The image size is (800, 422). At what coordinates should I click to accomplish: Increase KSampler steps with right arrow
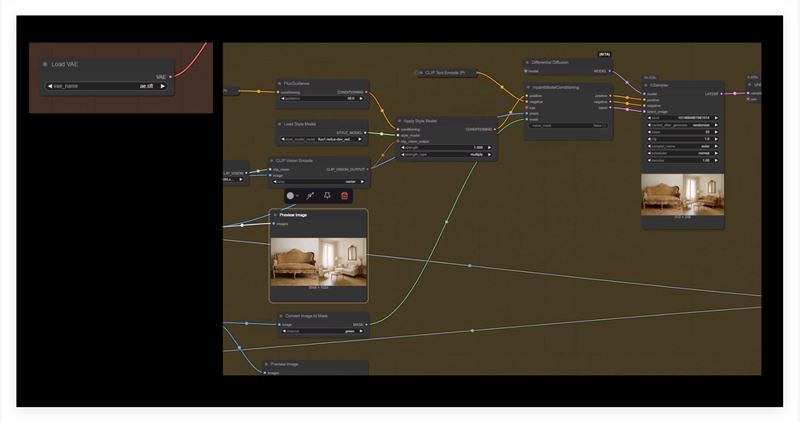point(715,132)
